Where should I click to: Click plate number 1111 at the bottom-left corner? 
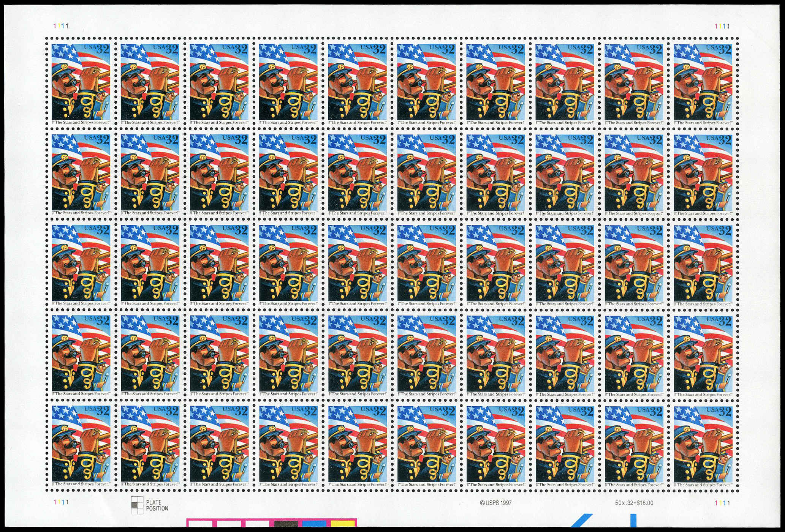click(x=61, y=502)
